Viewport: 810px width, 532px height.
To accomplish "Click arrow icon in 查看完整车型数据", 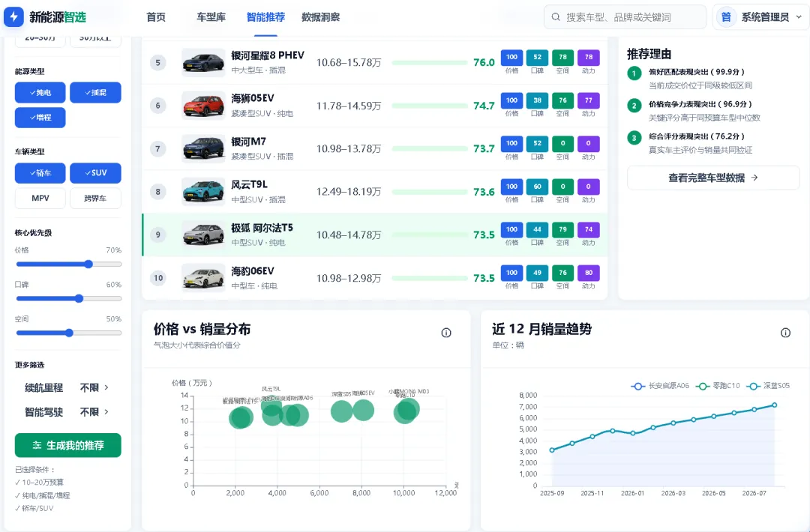I will pos(754,178).
